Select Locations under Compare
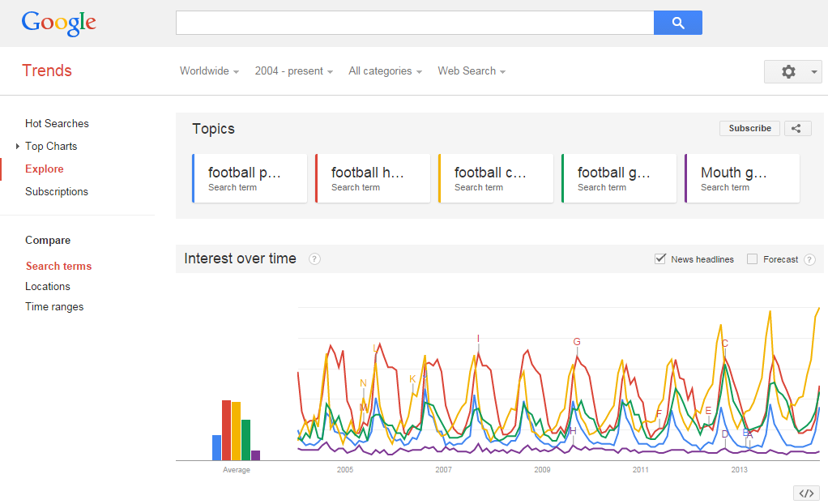This screenshot has height=504, width=828. coord(48,287)
